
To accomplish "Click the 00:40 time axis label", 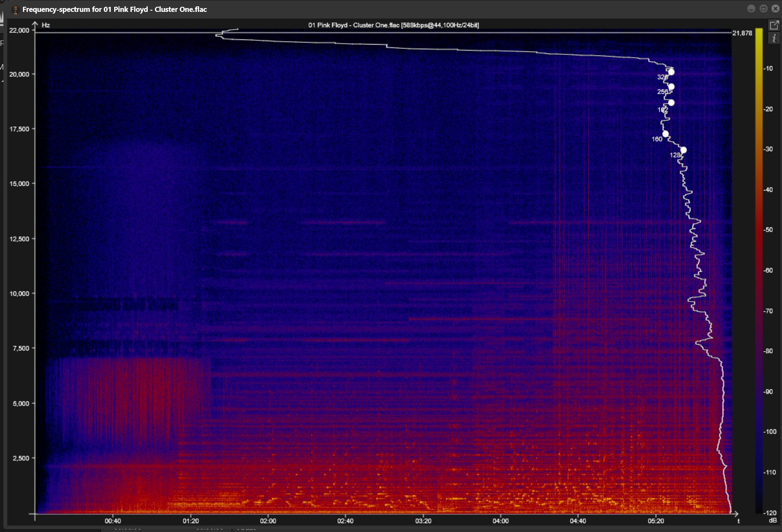I will [113, 521].
